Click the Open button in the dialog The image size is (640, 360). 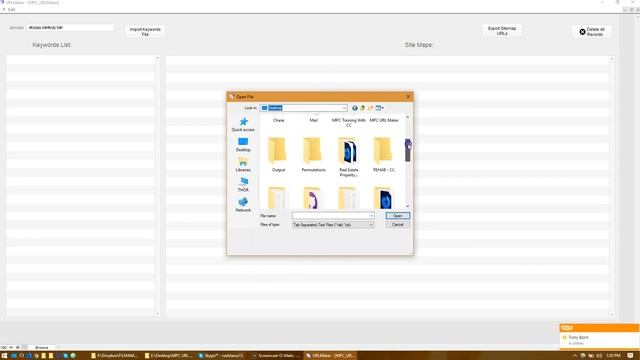pos(398,216)
